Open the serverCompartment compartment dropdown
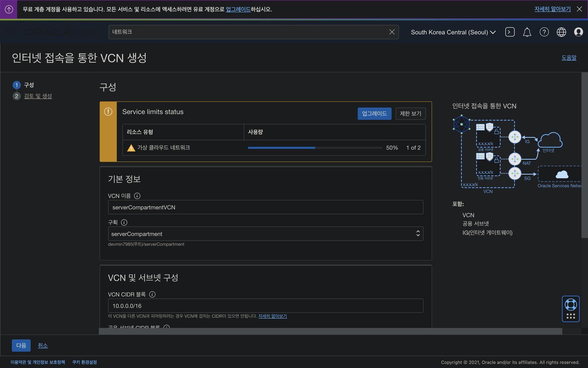Viewport: 588px width, 368px height. (x=265, y=234)
